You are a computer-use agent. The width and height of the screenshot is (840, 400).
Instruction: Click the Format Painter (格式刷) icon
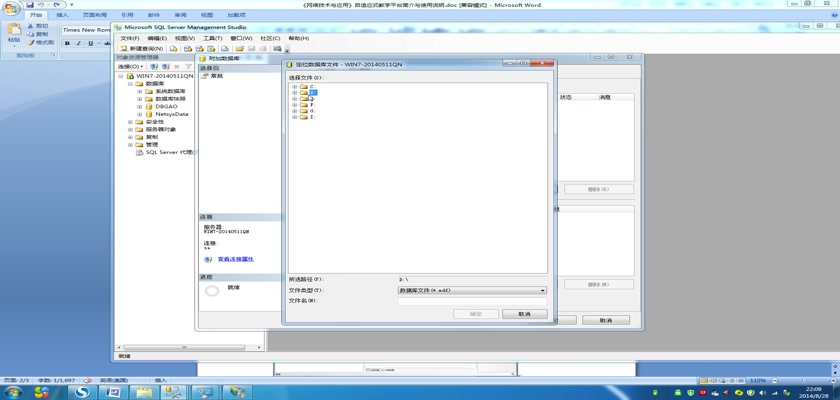[x=30, y=42]
